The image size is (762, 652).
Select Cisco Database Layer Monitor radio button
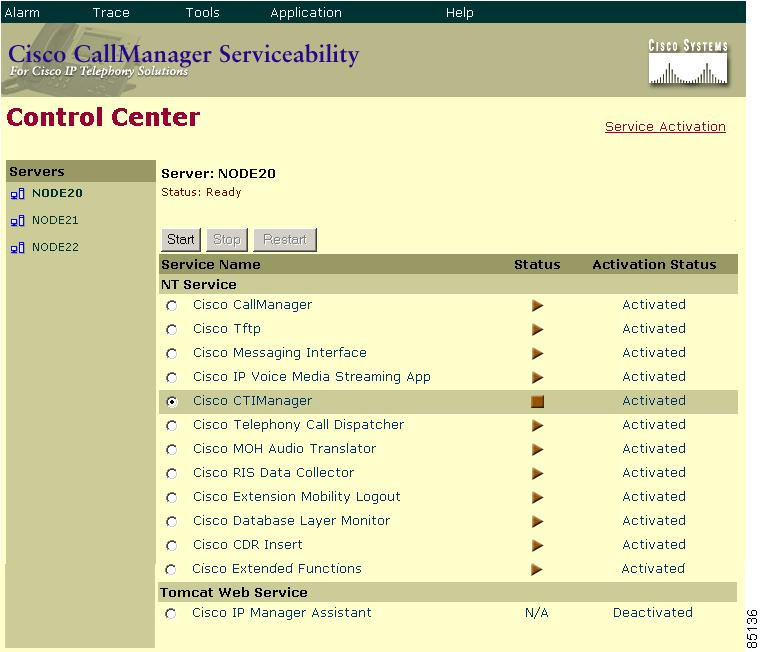[172, 522]
